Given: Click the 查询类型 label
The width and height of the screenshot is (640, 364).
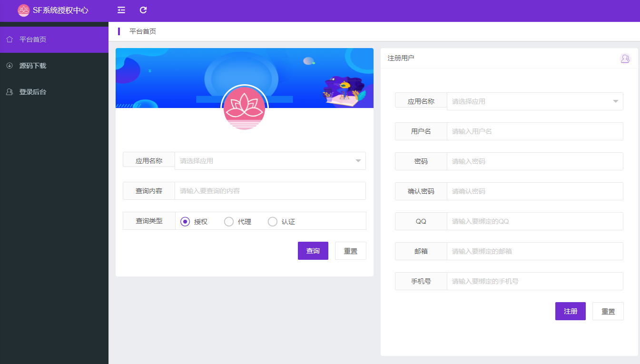Looking at the screenshot, I should point(149,221).
